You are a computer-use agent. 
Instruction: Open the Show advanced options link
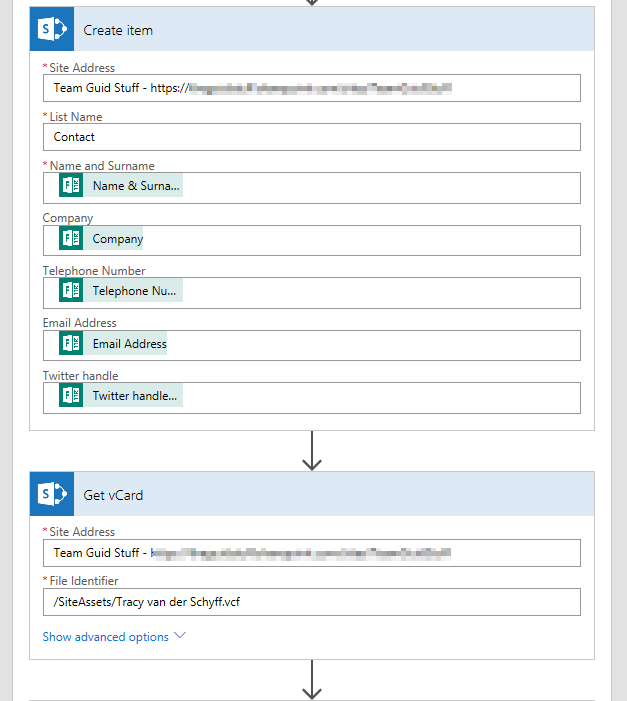pos(106,637)
